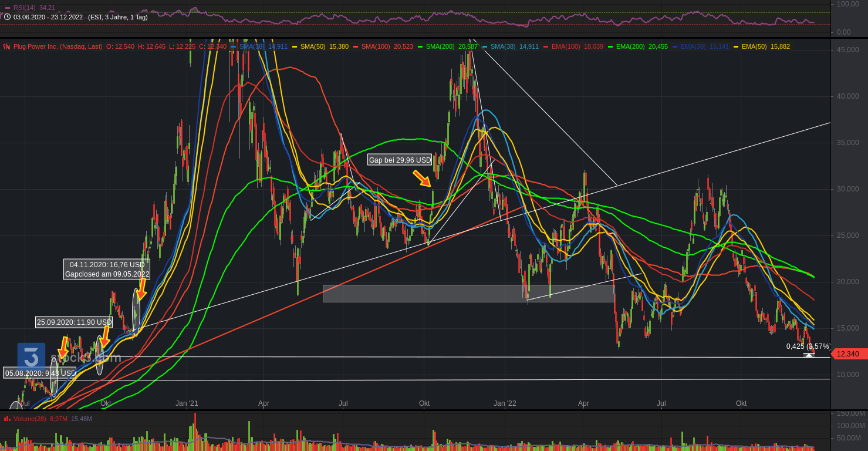Click the Jan '22 time axis label
This screenshot has height=451, width=868.
(505, 403)
